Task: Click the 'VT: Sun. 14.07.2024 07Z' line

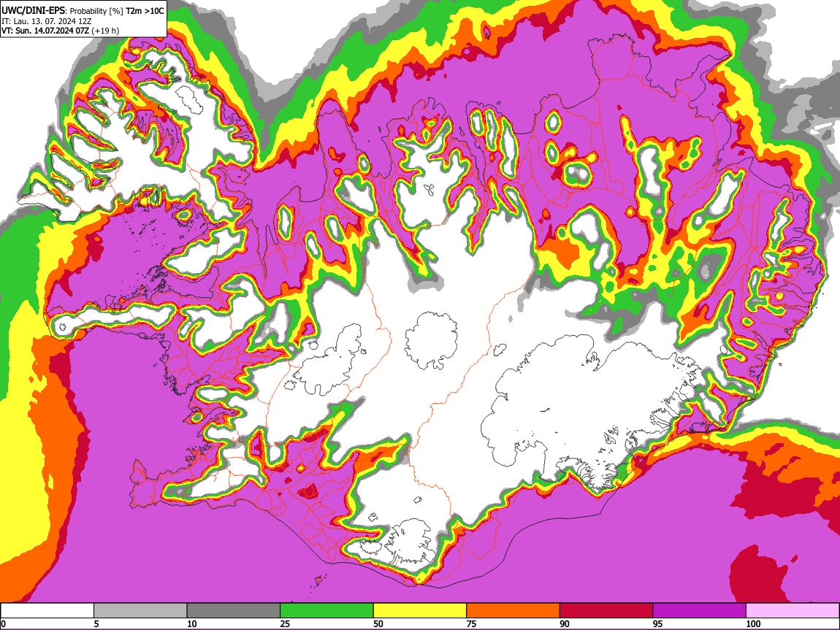Action: pos(45,31)
